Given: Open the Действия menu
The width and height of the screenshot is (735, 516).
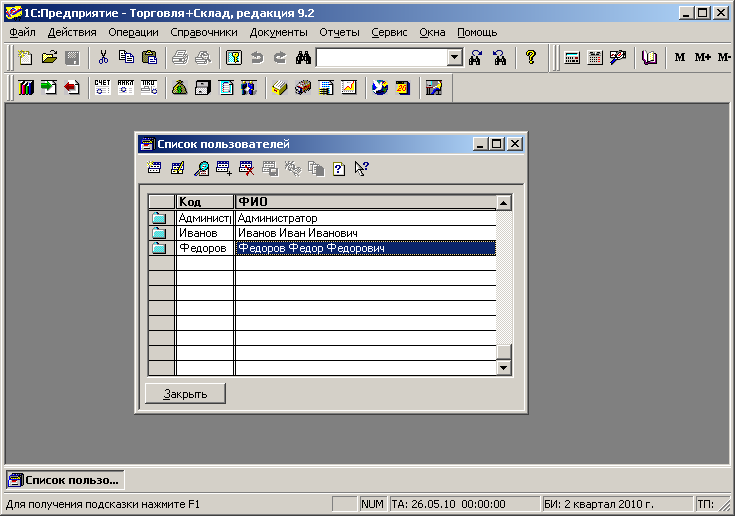Looking at the screenshot, I should coord(72,32).
